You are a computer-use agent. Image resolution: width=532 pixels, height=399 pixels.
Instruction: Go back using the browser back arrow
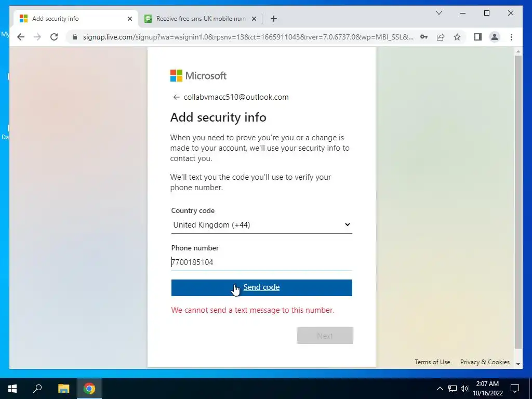point(21,37)
